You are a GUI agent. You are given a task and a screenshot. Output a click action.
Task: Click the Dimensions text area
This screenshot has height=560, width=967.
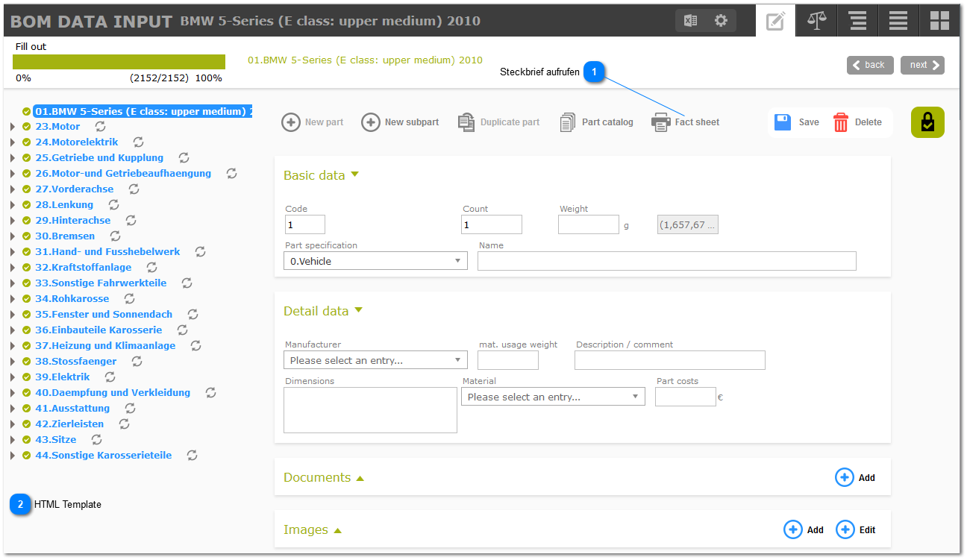tap(370, 410)
